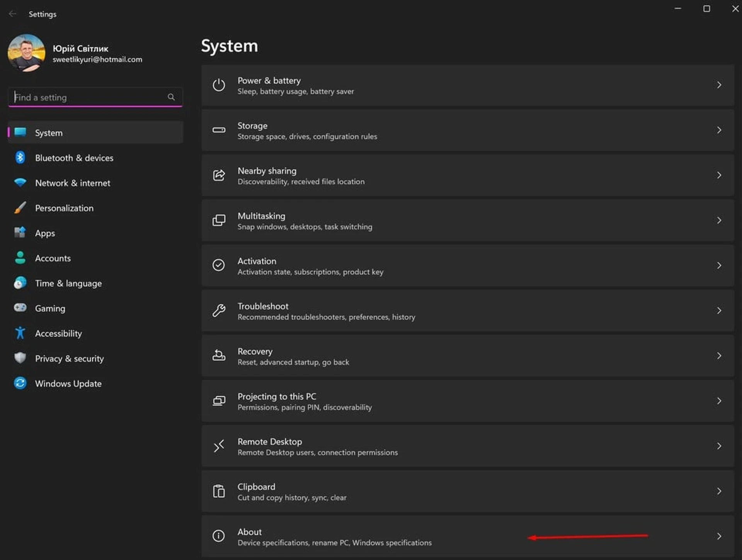Click 'Remote Desktop users, connection permissions' text

[x=318, y=452]
